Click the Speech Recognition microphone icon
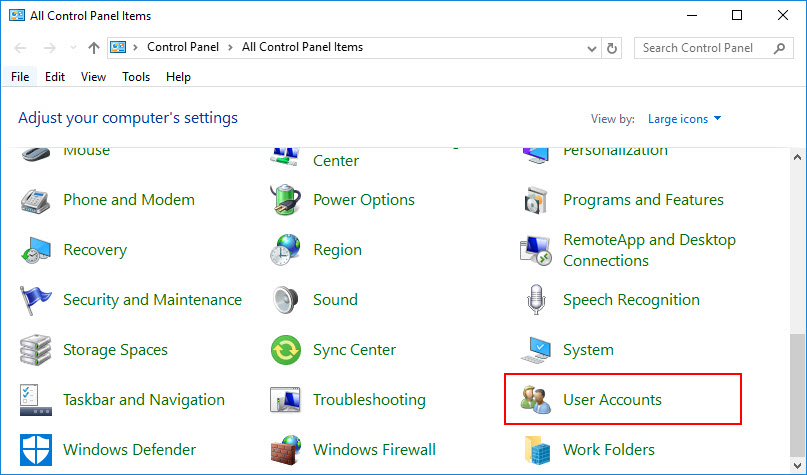Screen dimensions: 807x475 pos(536,300)
